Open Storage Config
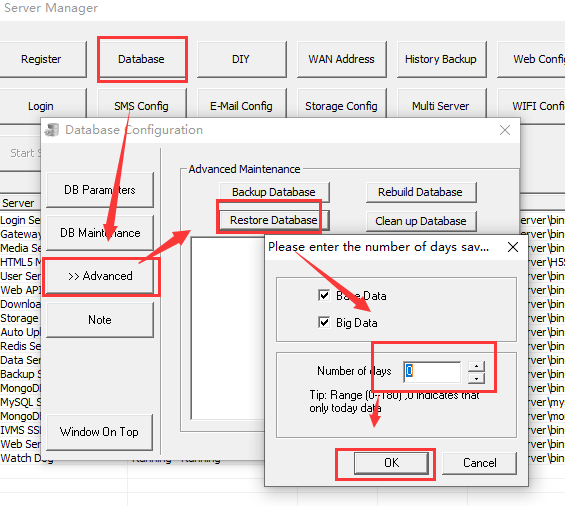The height and width of the screenshot is (506, 565). [x=341, y=106]
